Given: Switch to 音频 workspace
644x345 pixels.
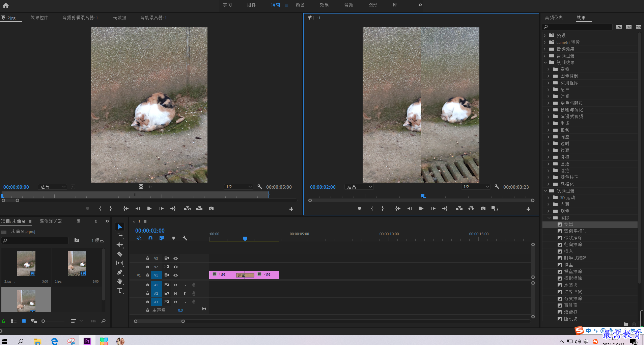Looking at the screenshot, I should coord(348,5).
